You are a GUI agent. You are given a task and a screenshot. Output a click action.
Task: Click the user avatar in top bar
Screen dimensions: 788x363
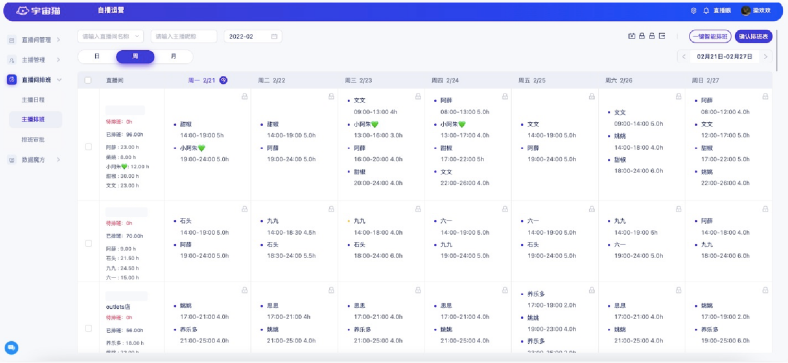(746, 11)
